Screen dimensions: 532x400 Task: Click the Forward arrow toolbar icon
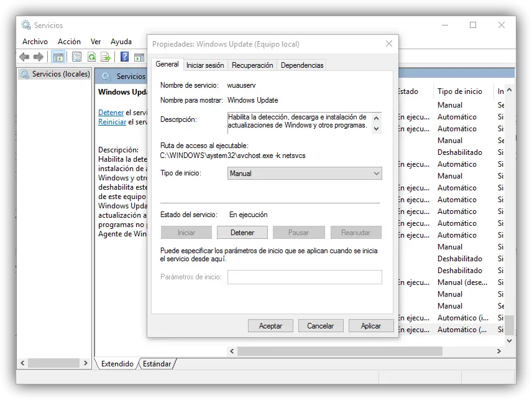(39, 57)
